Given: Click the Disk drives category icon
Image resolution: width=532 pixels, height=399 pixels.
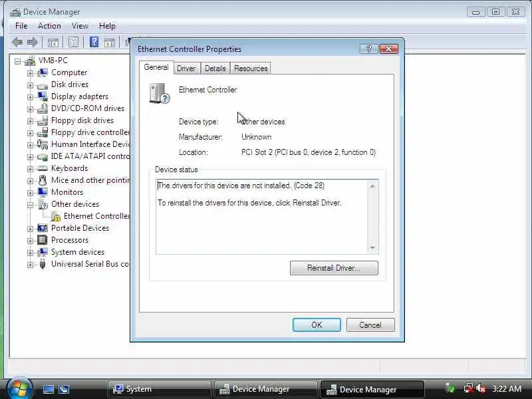Looking at the screenshot, I should click(x=43, y=85).
